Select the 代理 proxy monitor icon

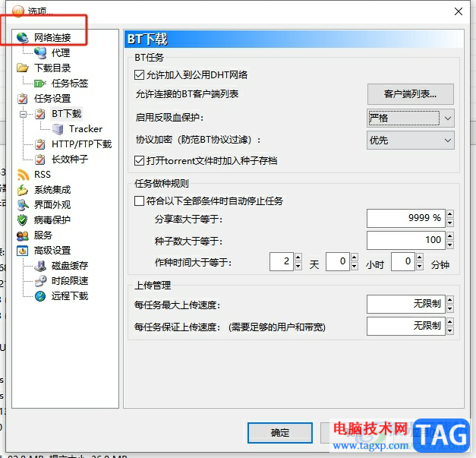40,53
